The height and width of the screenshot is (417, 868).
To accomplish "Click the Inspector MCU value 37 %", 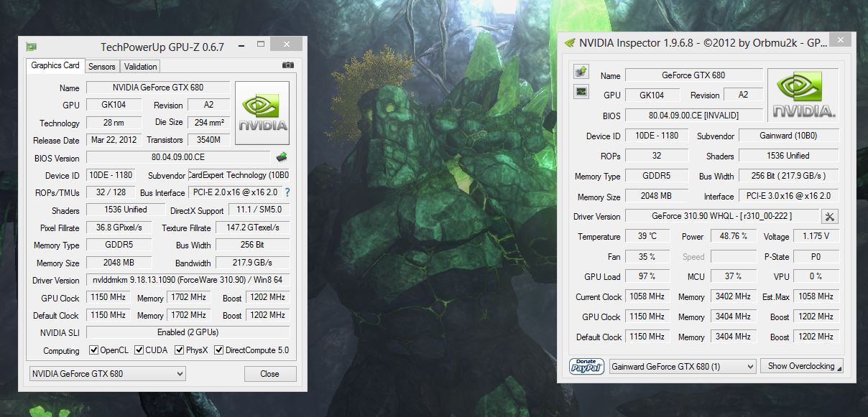I will [x=734, y=276].
